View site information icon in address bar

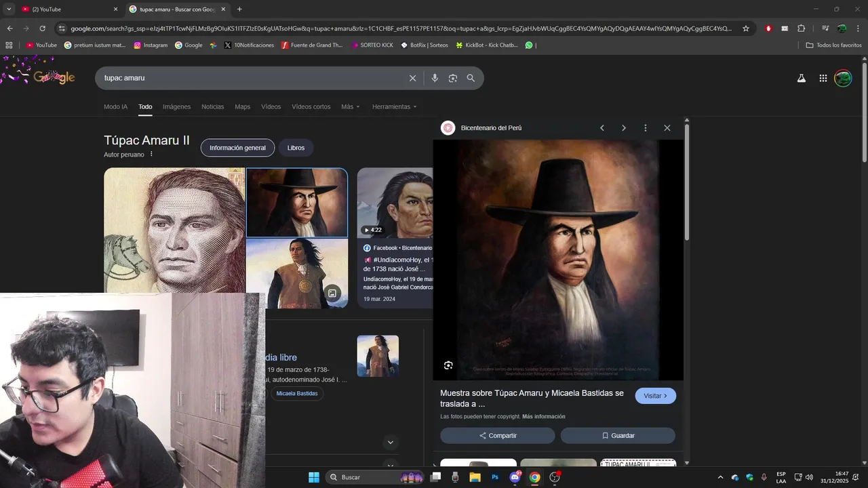62,28
